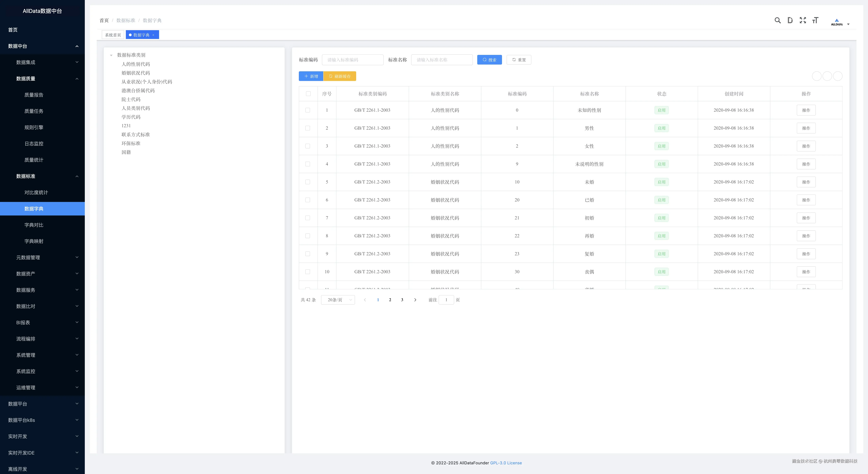Toggle fullscreen mode icon
The image size is (868, 474).
[803, 20]
